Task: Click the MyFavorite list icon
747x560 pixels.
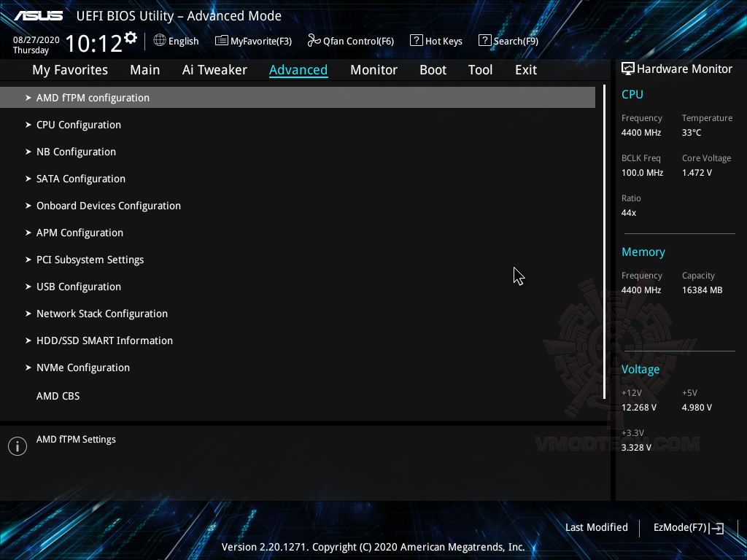Action: [222, 41]
